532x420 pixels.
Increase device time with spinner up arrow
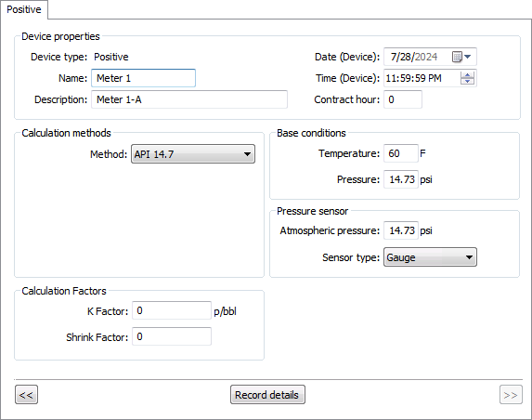coord(467,75)
